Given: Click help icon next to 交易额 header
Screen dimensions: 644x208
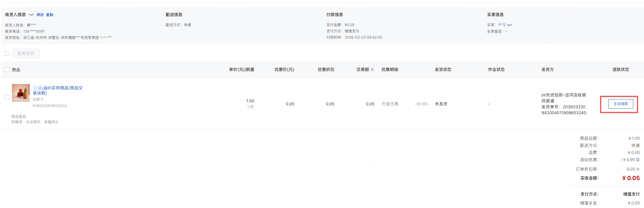Looking at the screenshot, I should [372, 69].
